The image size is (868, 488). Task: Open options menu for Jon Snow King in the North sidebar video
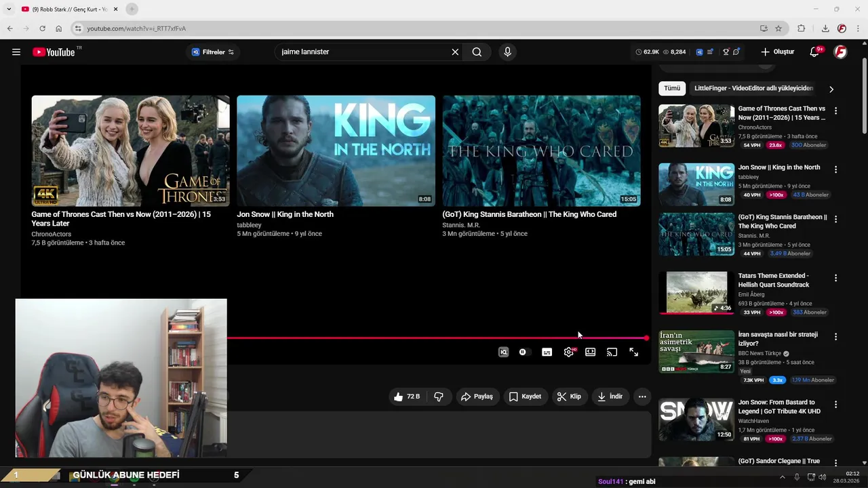(835, 169)
